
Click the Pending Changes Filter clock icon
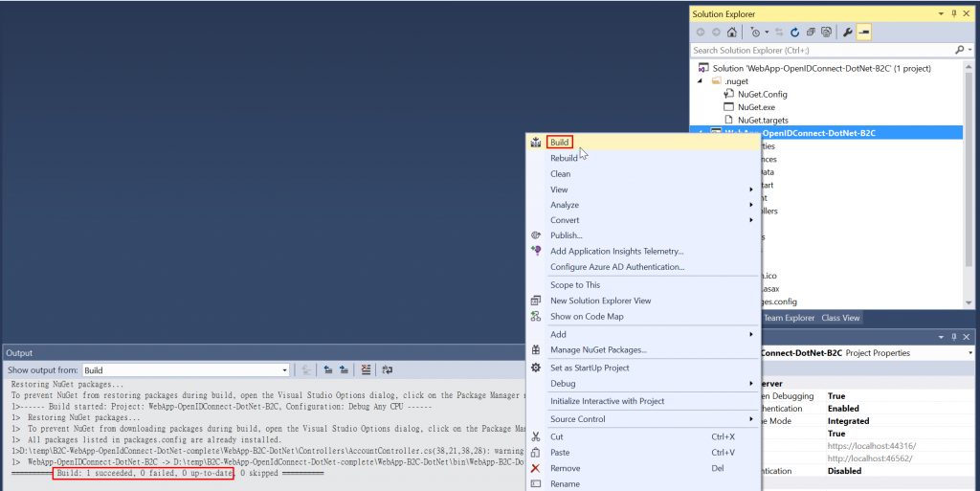(x=755, y=32)
